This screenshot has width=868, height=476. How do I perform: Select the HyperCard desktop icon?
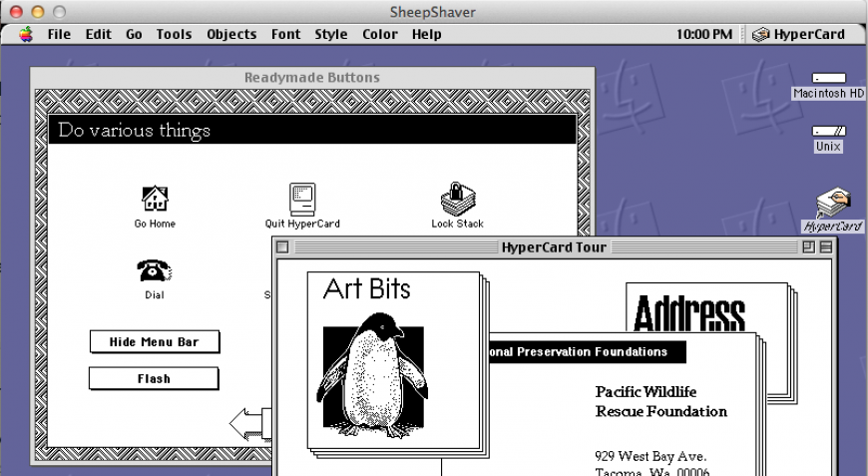pos(832,205)
